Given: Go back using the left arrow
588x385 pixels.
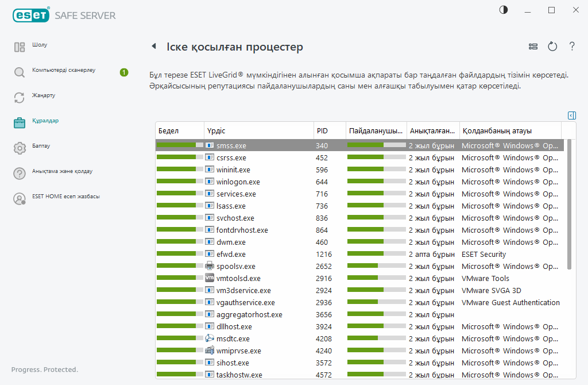Looking at the screenshot, I should [x=153, y=47].
